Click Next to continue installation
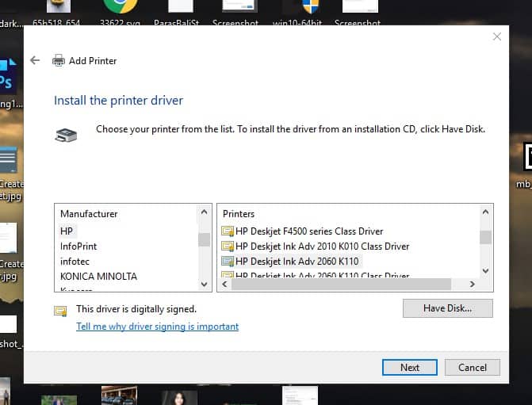The width and height of the screenshot is (532, 405). point(410,367)
